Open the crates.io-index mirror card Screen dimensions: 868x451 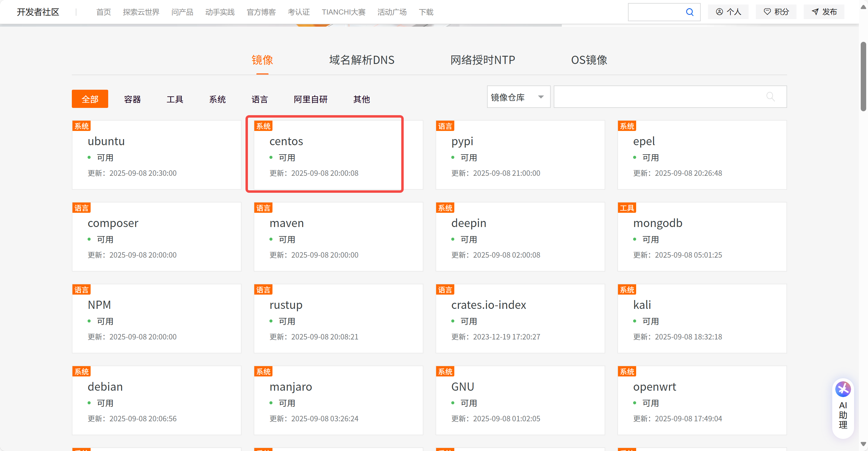point(520,319)
